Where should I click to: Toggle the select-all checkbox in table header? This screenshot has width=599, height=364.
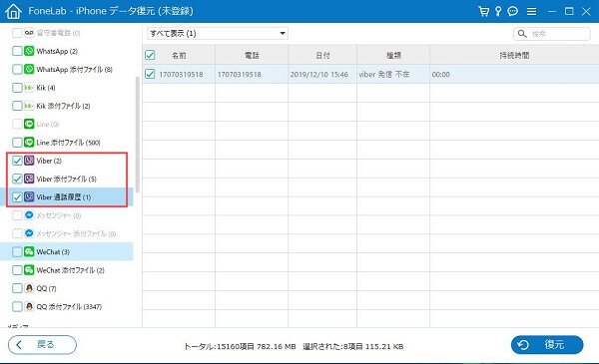(x=150, y=55)
